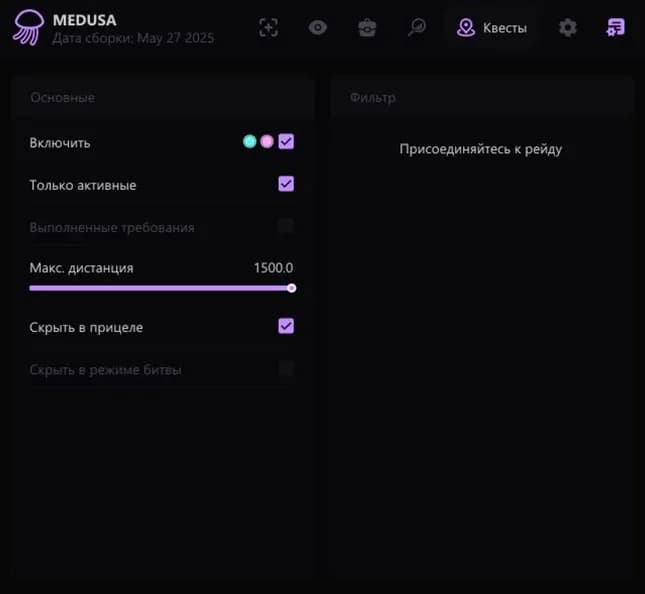Open the aimbot crosshair tab icon
This screenshot has height=594, width=645.
pos(268,28)
